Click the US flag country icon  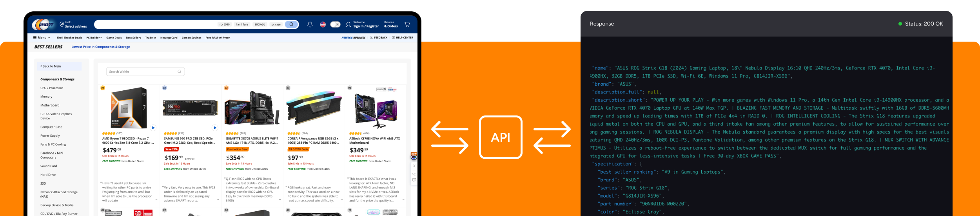[323, 24]
